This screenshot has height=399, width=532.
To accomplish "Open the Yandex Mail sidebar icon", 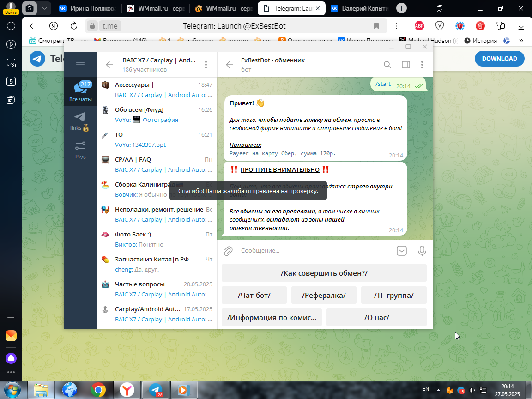I will click(x=11, y=336).
